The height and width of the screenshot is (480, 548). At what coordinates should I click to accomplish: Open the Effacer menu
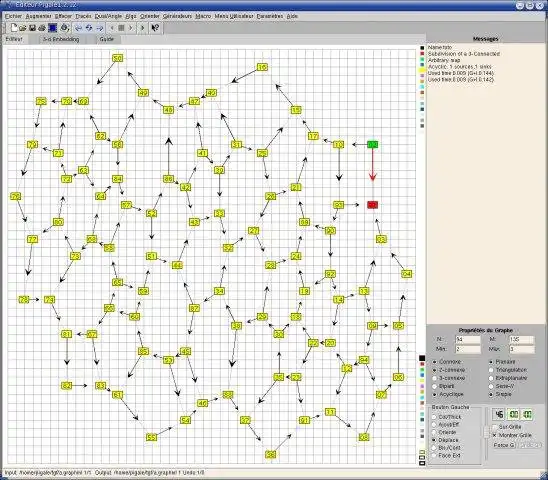[63, 16]
